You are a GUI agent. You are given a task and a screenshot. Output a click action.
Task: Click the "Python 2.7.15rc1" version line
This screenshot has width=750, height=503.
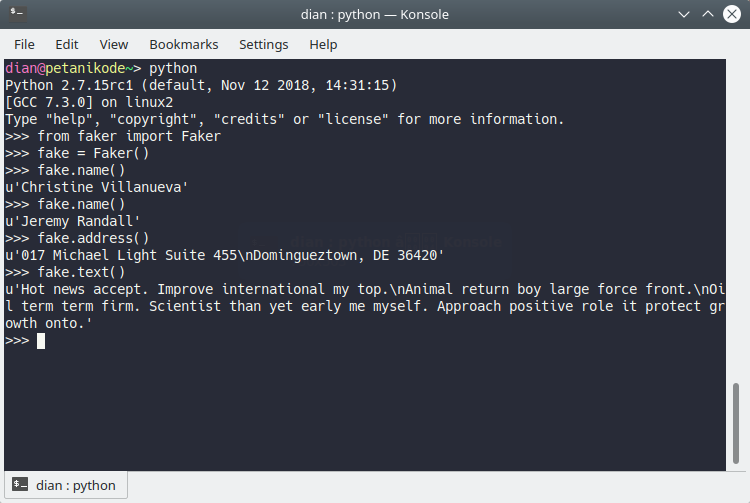[200, 85]
